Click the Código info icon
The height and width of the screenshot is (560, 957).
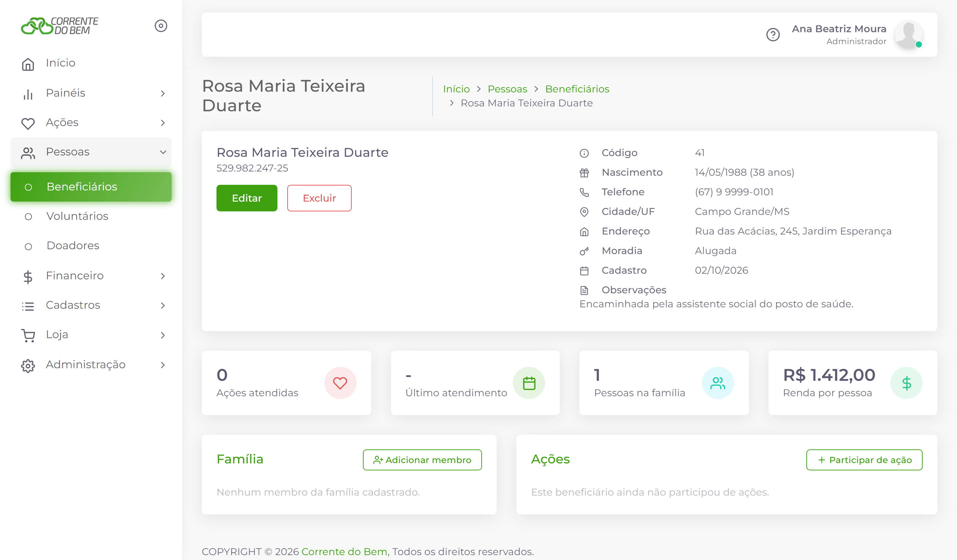584,153
